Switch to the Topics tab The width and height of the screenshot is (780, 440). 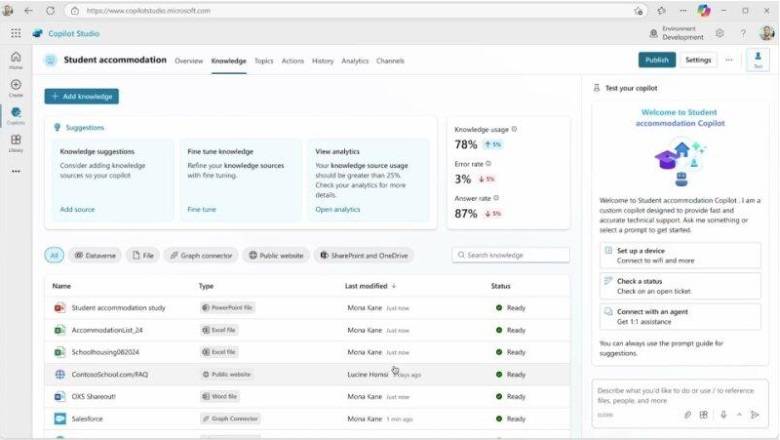click(264, 61)
